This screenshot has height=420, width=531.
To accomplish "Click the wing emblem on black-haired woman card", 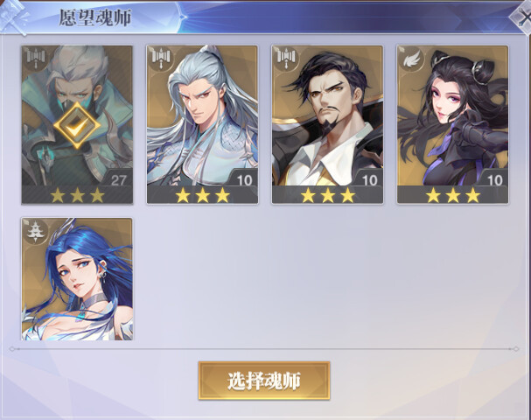I will click(411, 59).
